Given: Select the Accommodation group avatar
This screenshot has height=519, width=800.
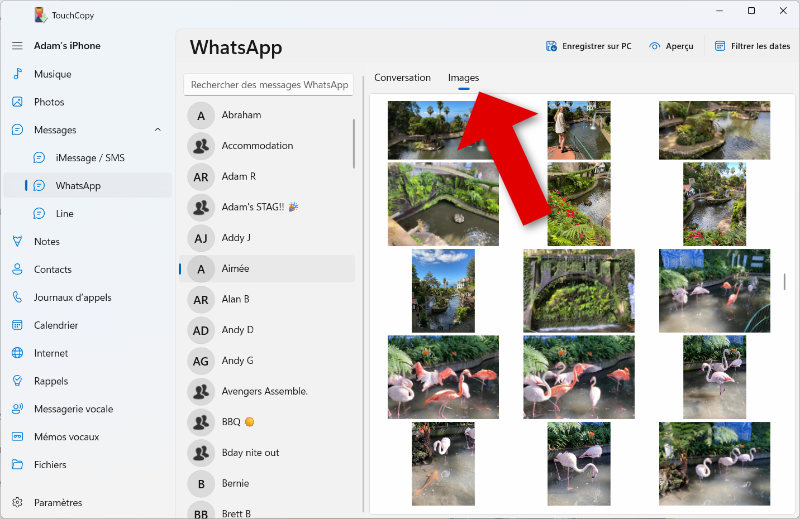Looking at the screenshot, I should pos(201,146).
